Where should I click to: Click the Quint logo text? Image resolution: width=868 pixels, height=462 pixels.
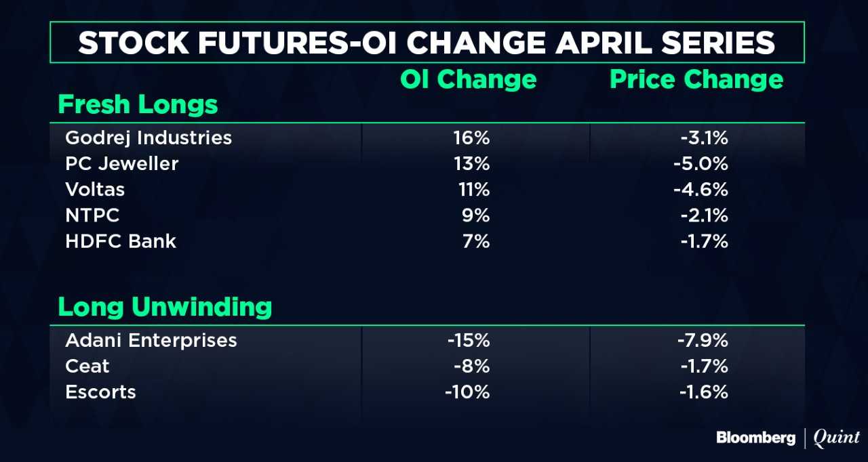(836, 438)
